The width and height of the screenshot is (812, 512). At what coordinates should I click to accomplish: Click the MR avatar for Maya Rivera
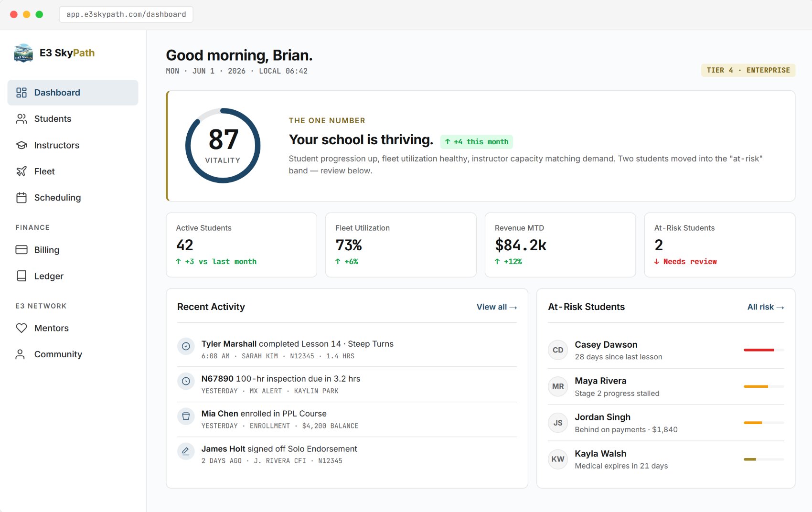coord(558,386)
